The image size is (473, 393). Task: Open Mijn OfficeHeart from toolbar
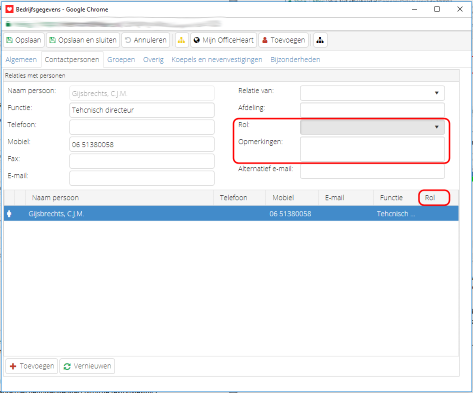tap(223, 40)
